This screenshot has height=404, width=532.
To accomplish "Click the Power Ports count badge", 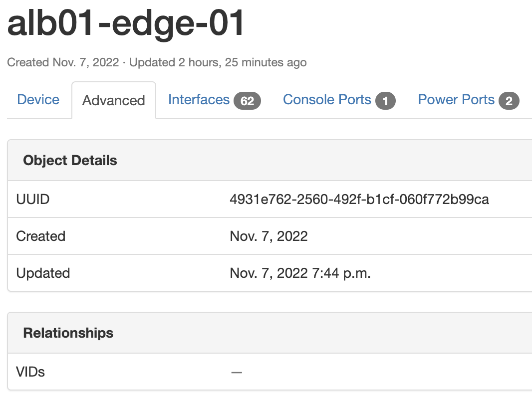I will (509, 101).
